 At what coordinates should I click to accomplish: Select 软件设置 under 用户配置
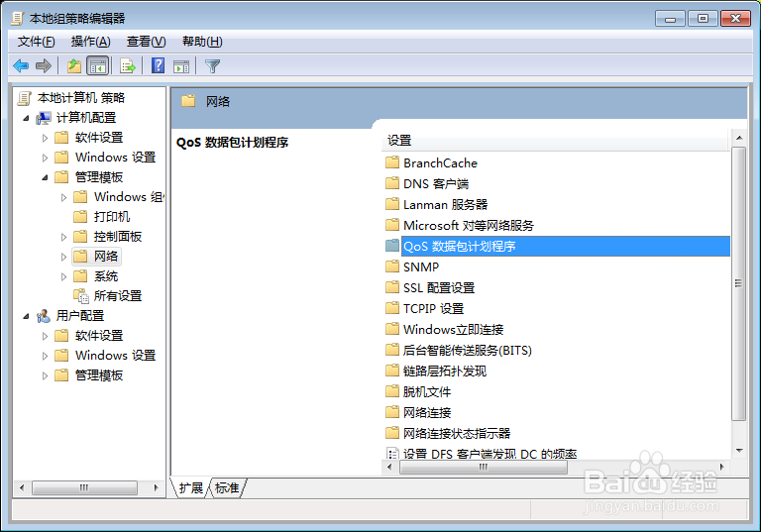(x=99, y=336)
